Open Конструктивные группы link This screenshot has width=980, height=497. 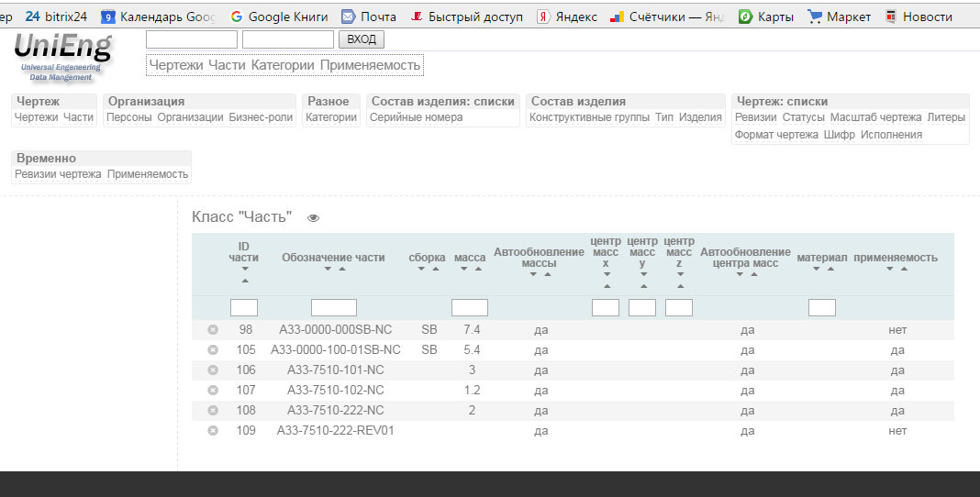coord(589,117)
